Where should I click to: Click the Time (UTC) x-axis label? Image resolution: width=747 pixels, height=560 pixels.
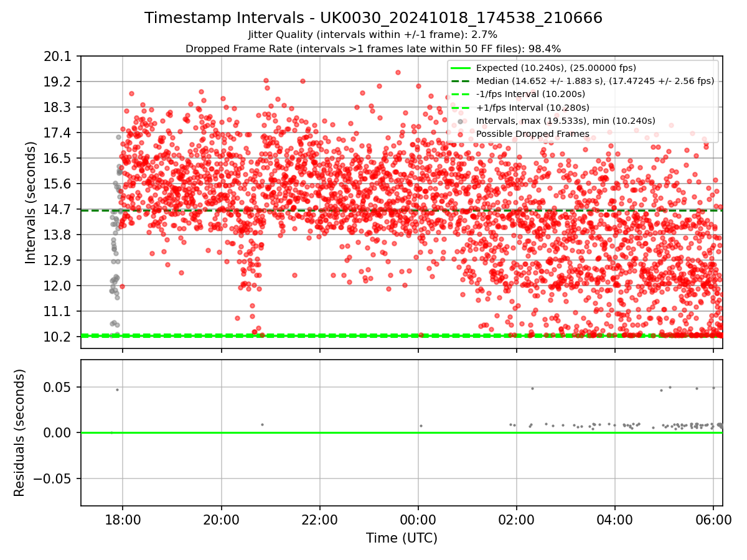[402, 538]
